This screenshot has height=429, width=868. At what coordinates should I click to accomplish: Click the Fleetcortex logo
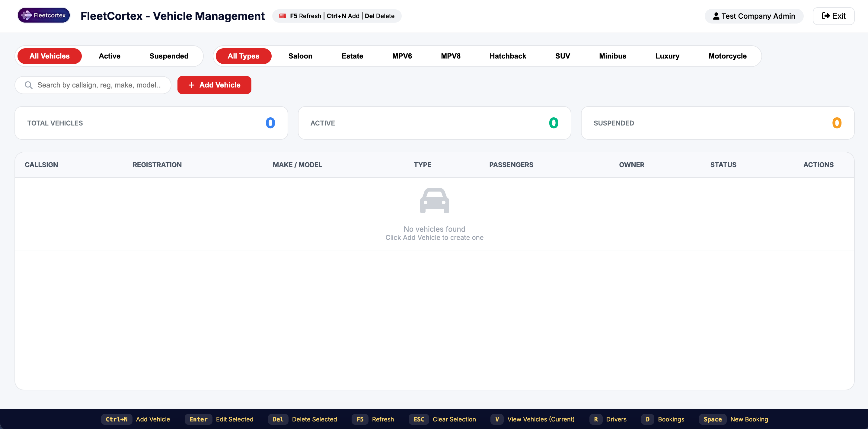[44, 15]
